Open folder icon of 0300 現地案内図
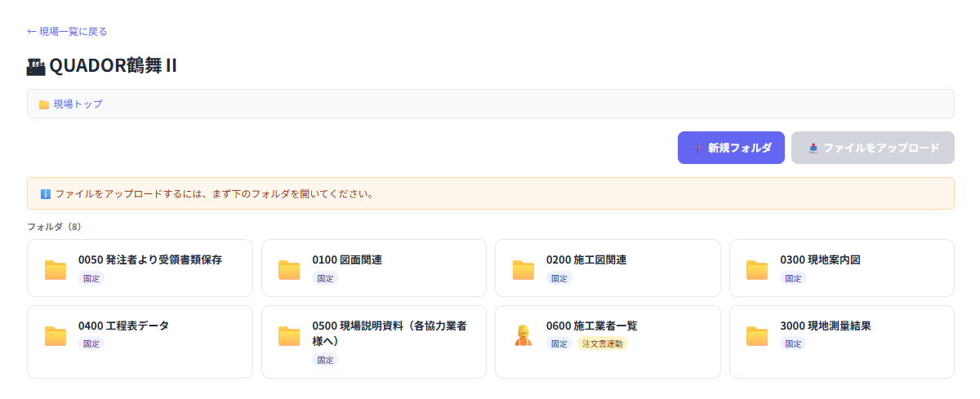980x399 pixels. (757, 269)
